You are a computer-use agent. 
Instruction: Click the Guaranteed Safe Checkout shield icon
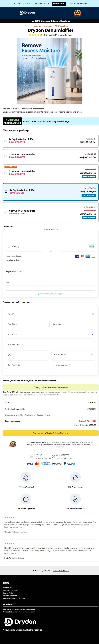point(53,457)
